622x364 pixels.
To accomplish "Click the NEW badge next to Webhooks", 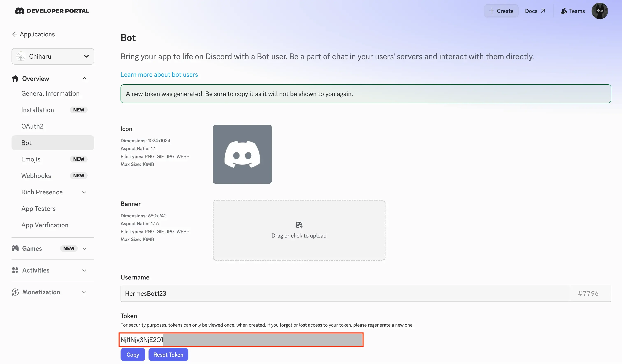I will [x=79, y=176].
